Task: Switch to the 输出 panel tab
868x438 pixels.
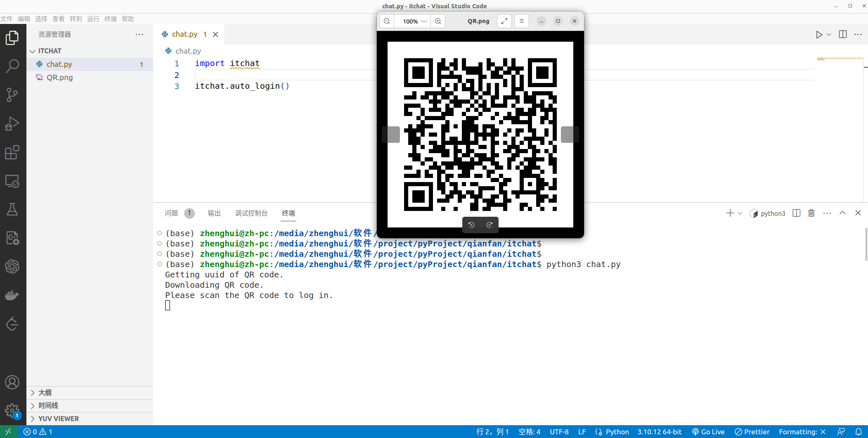Action: (214, 213)
